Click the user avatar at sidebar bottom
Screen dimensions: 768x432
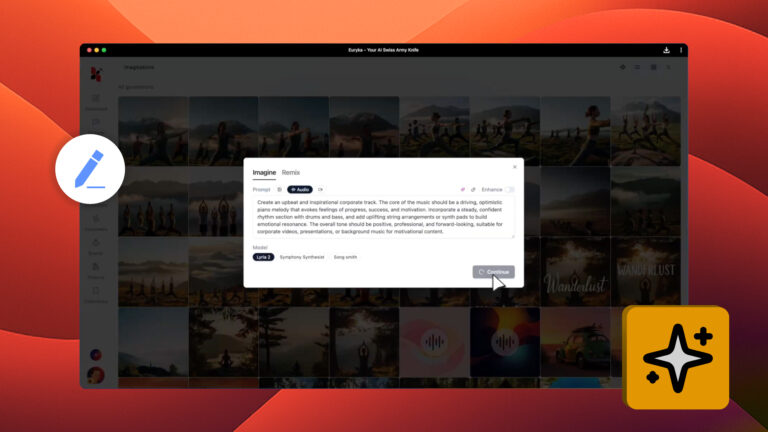tap(96, 375)
